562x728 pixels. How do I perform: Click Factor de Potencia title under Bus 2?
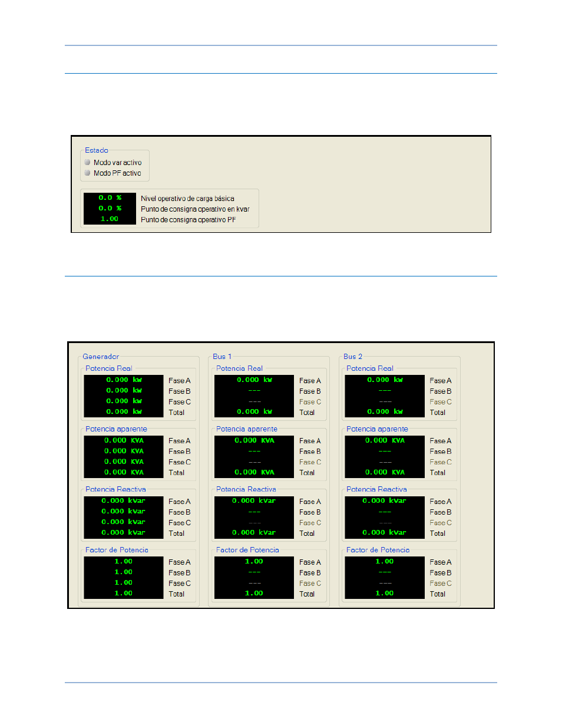378,550
